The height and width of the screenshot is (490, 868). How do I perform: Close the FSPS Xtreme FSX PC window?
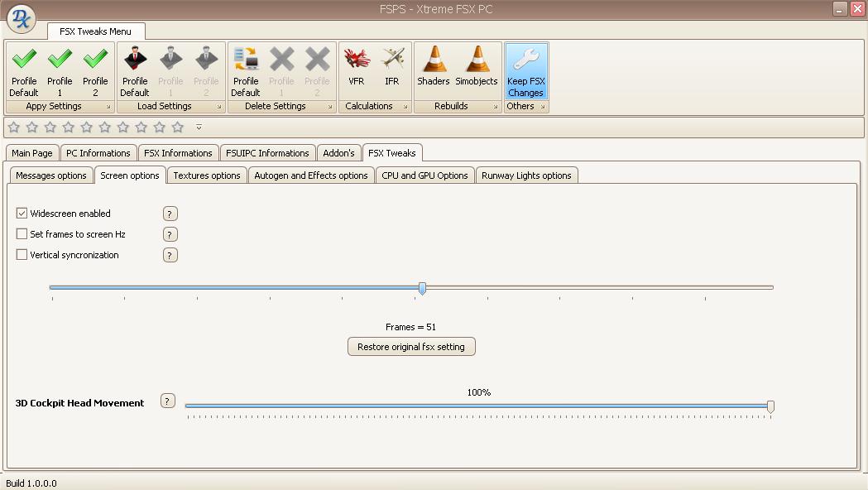point(857,9)
